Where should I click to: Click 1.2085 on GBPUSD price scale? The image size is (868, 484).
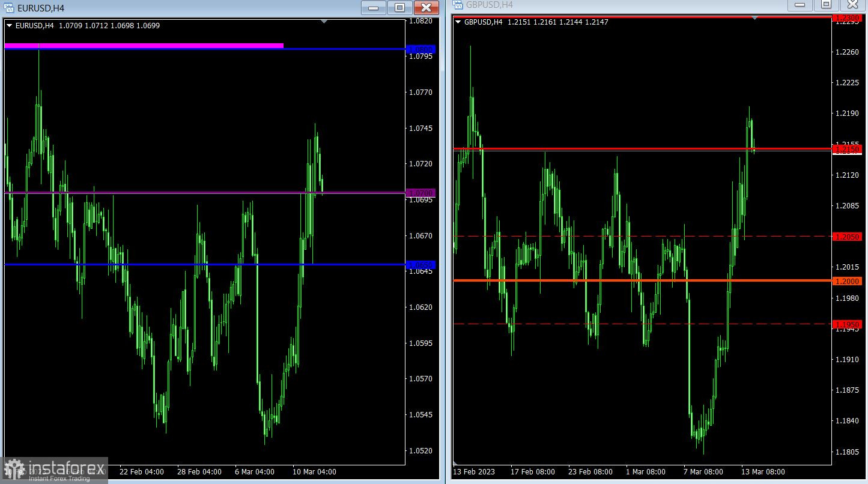click(x=847, y=206)
